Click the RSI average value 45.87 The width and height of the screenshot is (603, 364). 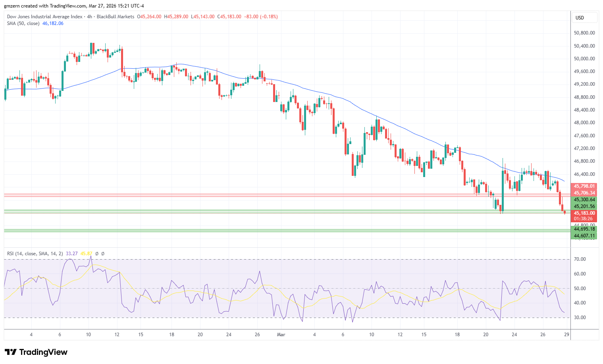click(x=86, y=254)
